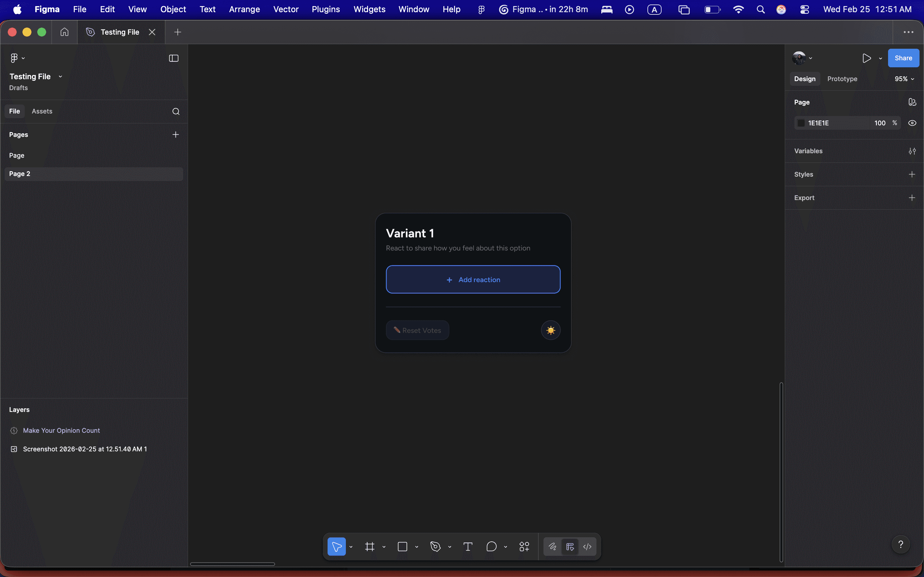Switch to Dev Mode code icon
The height and width of the screenshot is (577, 924).
tap(587, 547)
